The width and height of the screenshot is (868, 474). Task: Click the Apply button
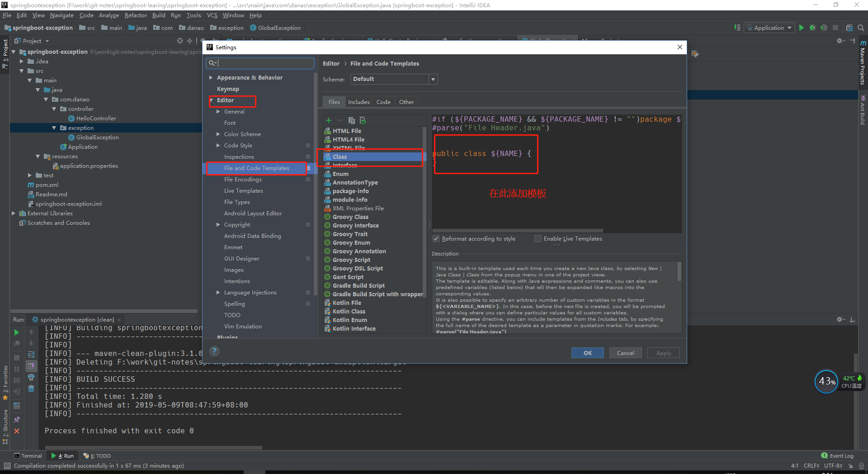tap(663, 353)
